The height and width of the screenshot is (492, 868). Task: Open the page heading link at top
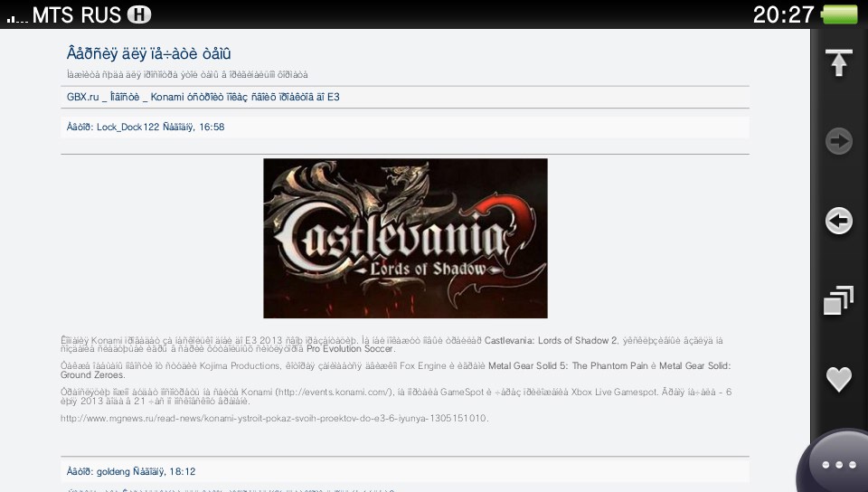tap(148, 53)
